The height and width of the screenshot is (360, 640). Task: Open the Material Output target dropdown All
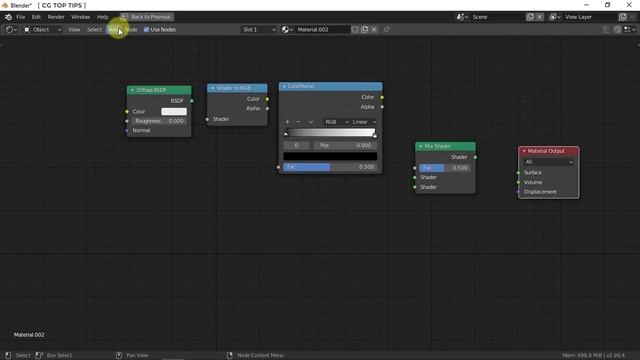click(x=549, y=162)
